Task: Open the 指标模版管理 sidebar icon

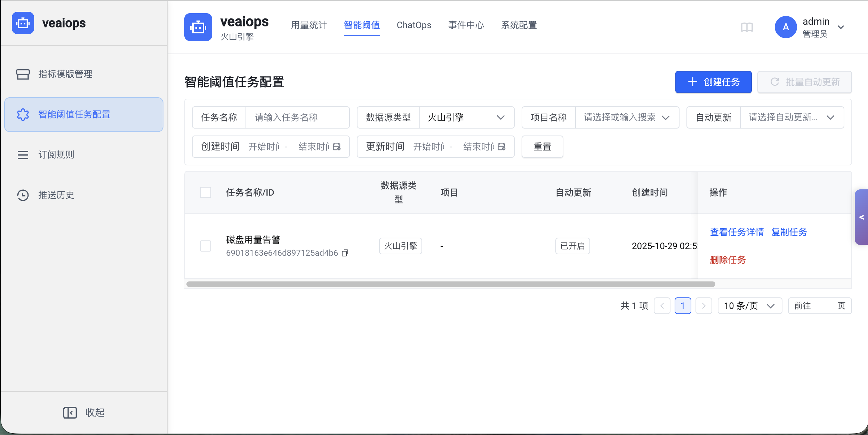Action: (23, 74)
